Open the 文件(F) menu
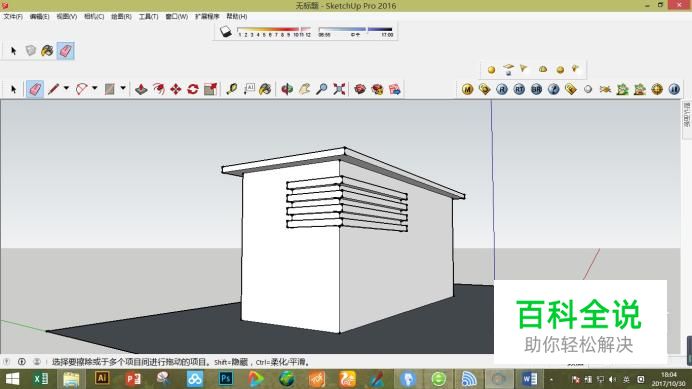The height and width of the screenshot is (389, 692). (x=13, y=16)
